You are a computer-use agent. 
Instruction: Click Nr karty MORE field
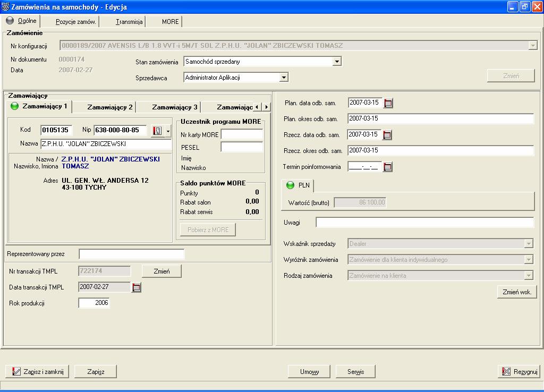click(242, 134)
